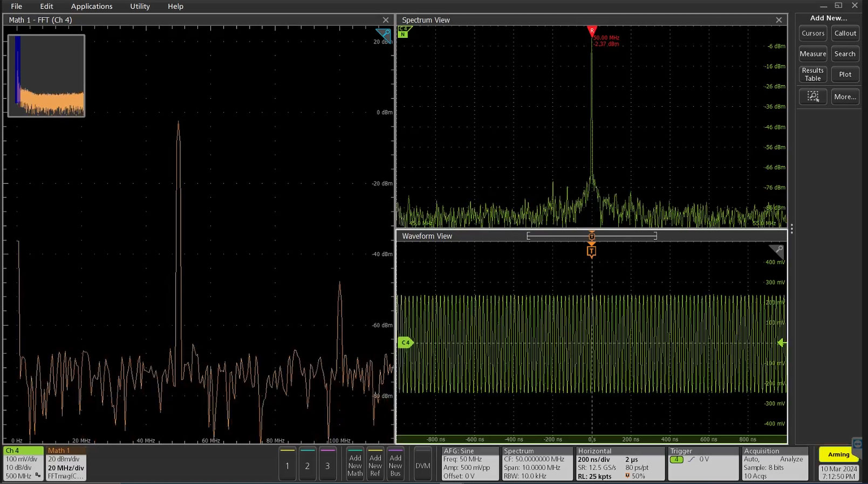Click the zoom icon in Math FFT view corner
Viewport: 868px width, 484px height.
(x=384, y=36)
